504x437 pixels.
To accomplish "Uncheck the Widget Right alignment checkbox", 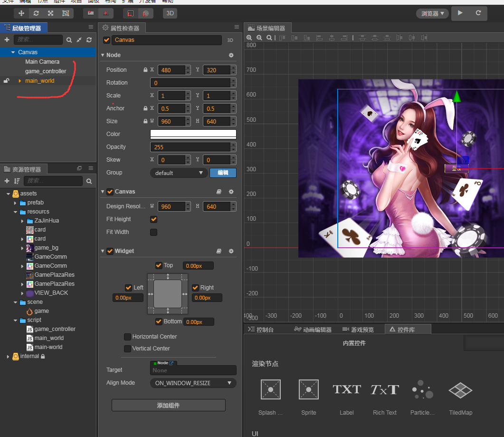I will [x=195, y=288].
